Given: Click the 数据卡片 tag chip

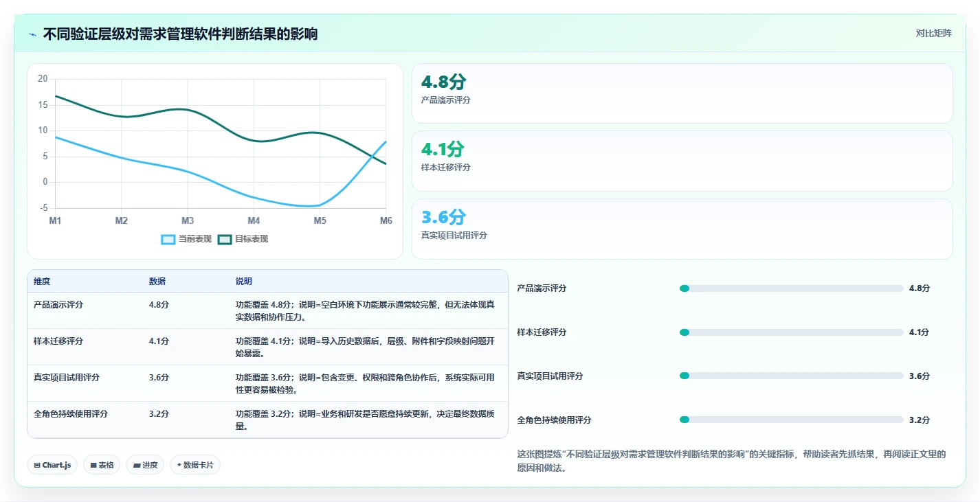Looking at the screenshot, I should pos(195,465).
